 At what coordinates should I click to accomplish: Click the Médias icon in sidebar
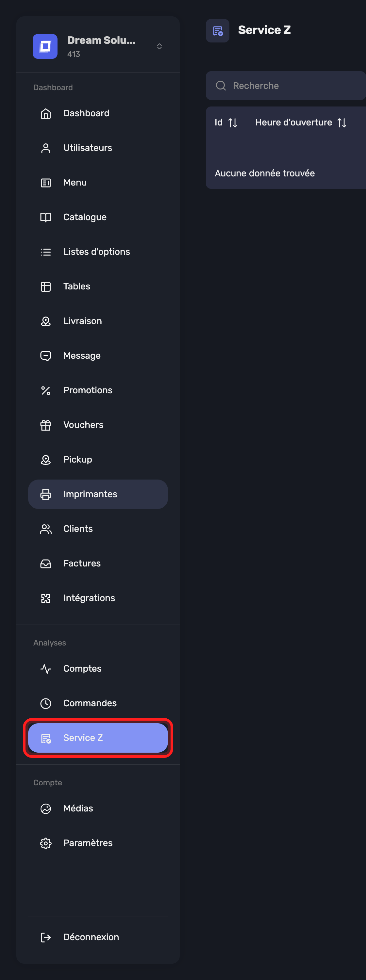(x=46, y=808)
